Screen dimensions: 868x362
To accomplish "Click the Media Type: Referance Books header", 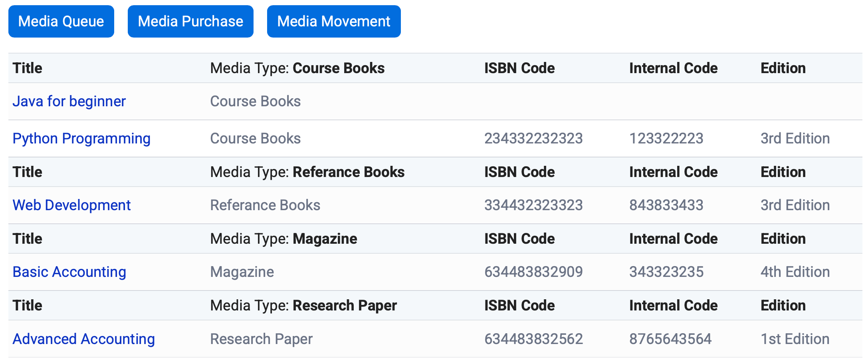I will pos(307,172).
